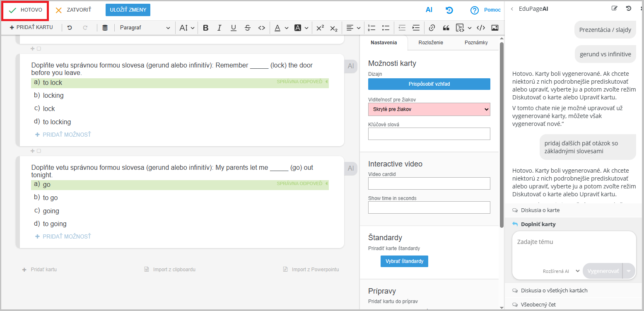This screenshot has height=311, width=644.
Task: Click the insert image icon
Action: (494, 28)
